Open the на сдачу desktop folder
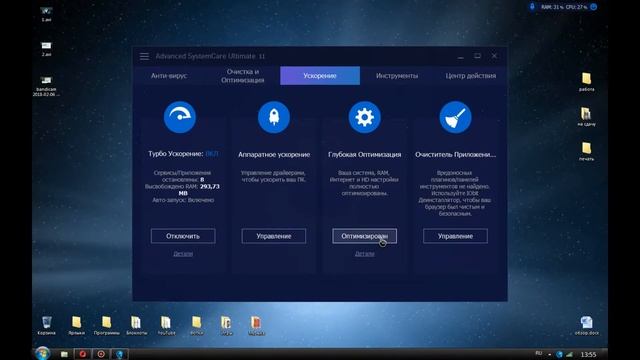Viewport: 640px width, 360px height. [x=587, y=116]
